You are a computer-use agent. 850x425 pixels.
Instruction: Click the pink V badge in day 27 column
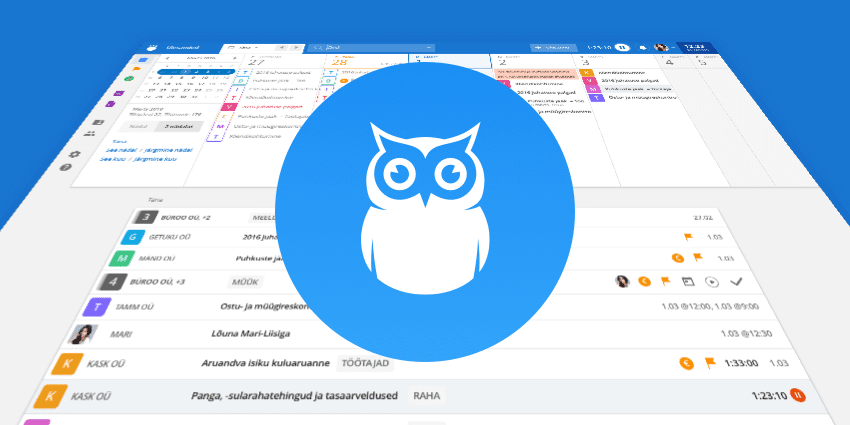point(229,106)
